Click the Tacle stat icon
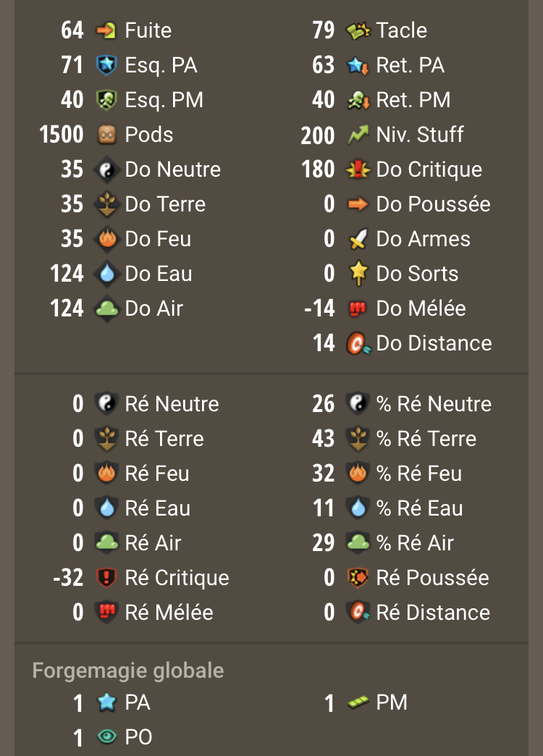 [358, 31]
